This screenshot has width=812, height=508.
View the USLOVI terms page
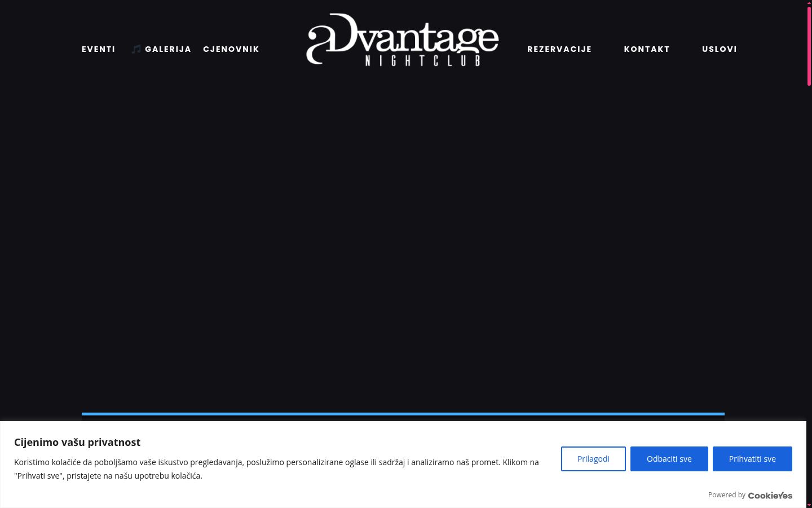tap(720, 49)
